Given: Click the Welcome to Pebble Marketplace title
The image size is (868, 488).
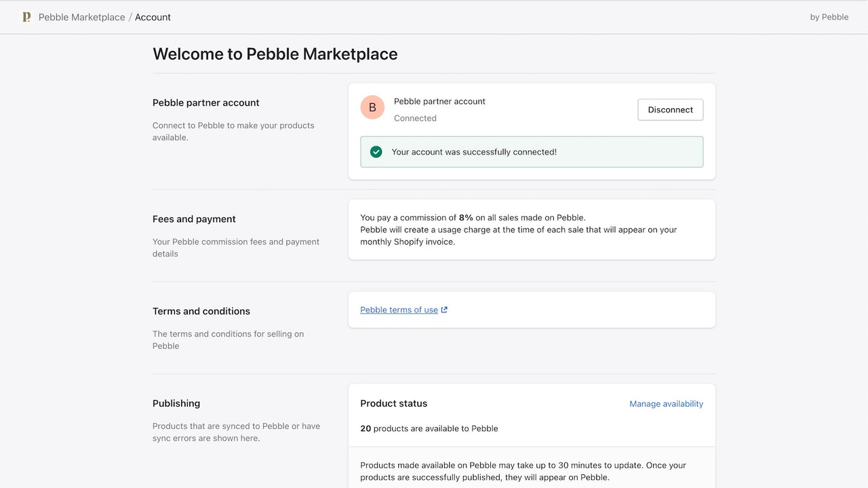Looking at the screenshot, I should click(275, 54).
